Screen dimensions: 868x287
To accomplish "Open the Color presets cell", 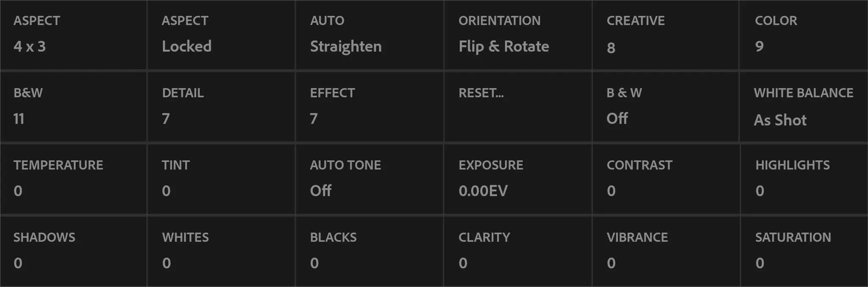I will [x=804, y=34].
